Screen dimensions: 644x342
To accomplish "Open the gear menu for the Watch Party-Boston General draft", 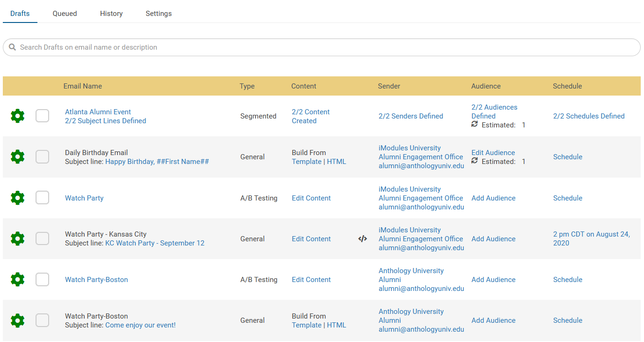I will pos(17,320).
